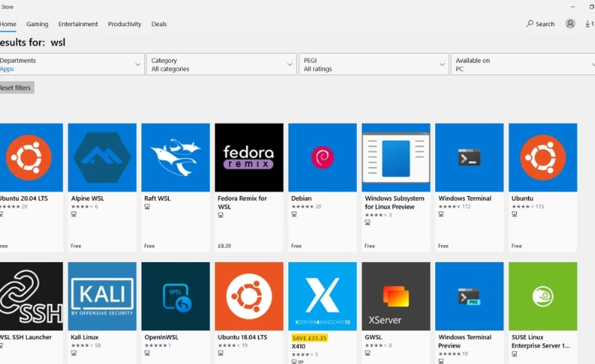Click the PC device icon under Debian
This screenshot has width=595, height=364.
click(x=294, y=214)
